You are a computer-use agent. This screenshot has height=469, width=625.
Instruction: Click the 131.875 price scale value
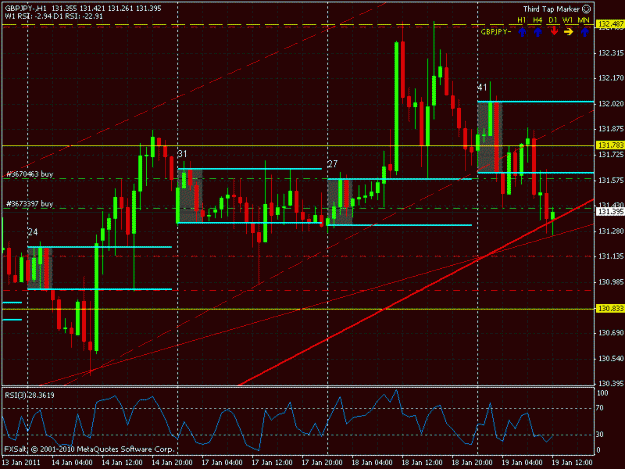[x=611, y=129]
